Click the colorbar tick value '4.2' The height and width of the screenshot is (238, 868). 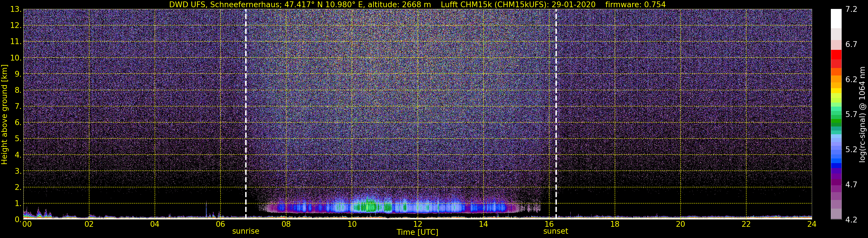click(x=851, y=220)
